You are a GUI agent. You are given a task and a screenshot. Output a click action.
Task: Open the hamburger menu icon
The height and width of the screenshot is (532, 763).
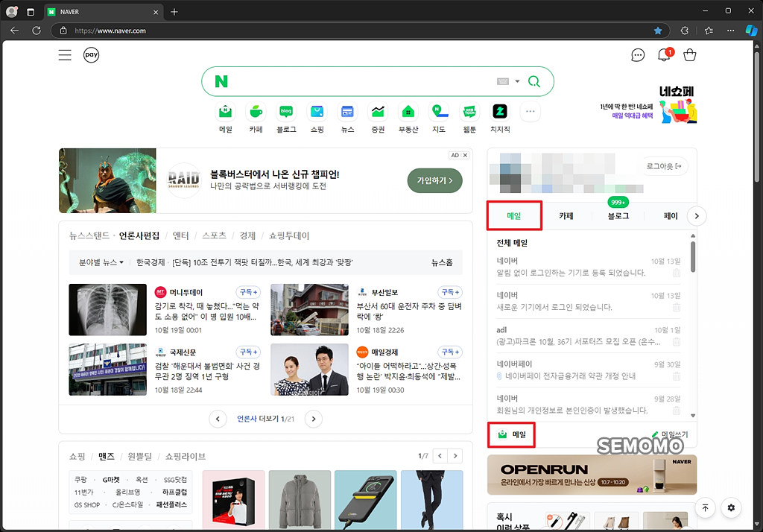click(65, 55)
